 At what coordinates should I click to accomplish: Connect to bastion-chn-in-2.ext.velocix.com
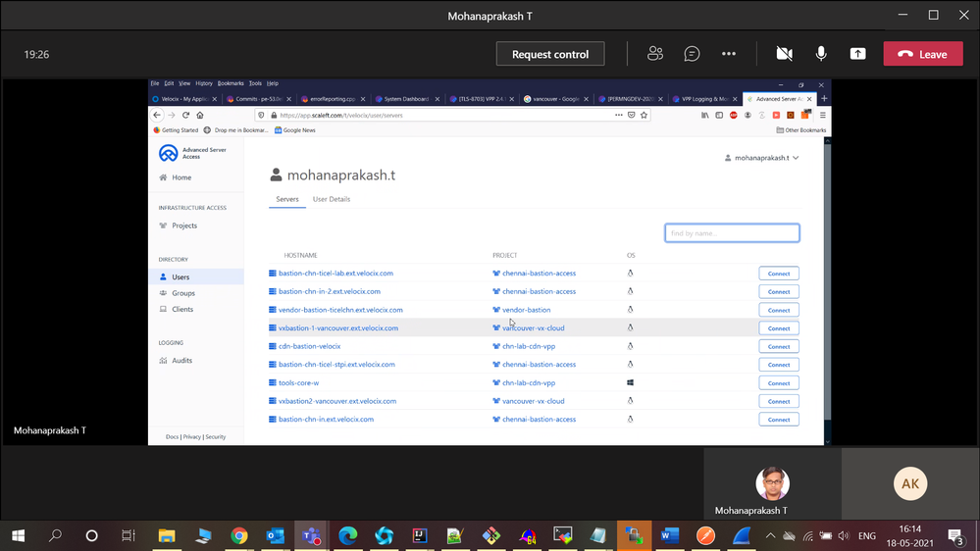779,292
